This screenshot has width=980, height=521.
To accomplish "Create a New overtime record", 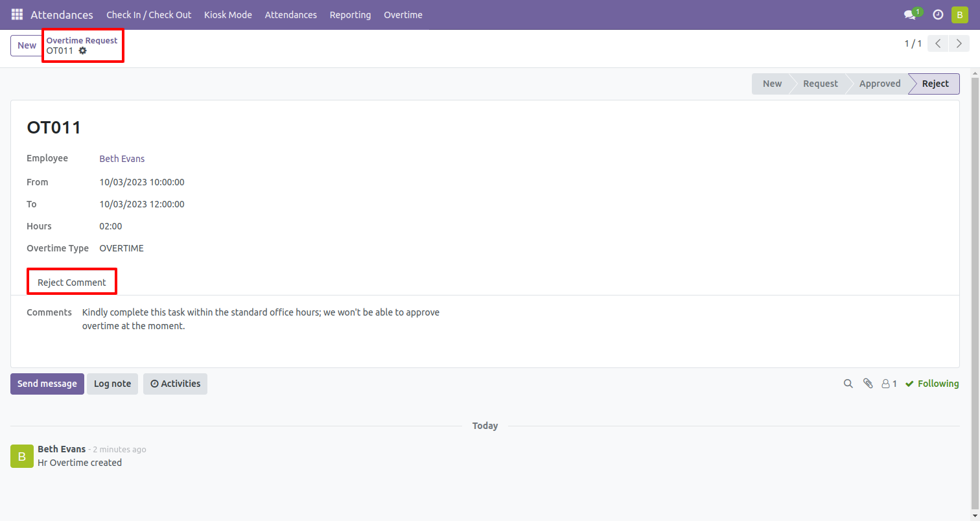I will 27,45.
